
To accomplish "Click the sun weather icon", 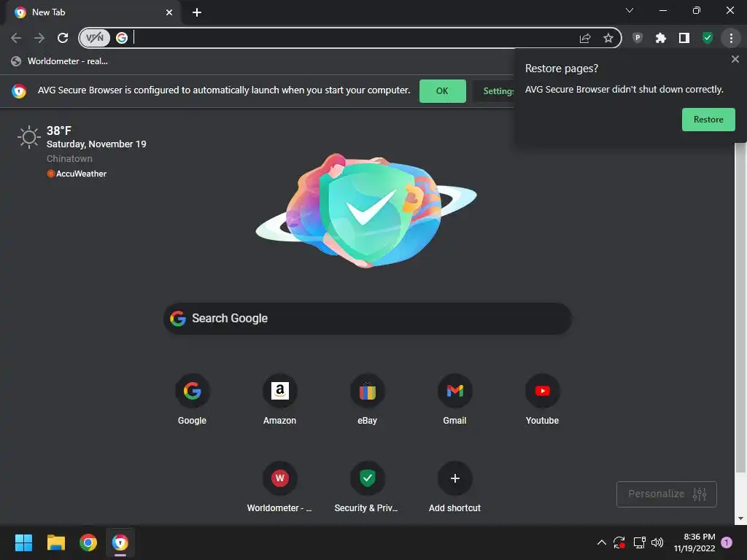I will click(29, 137).
